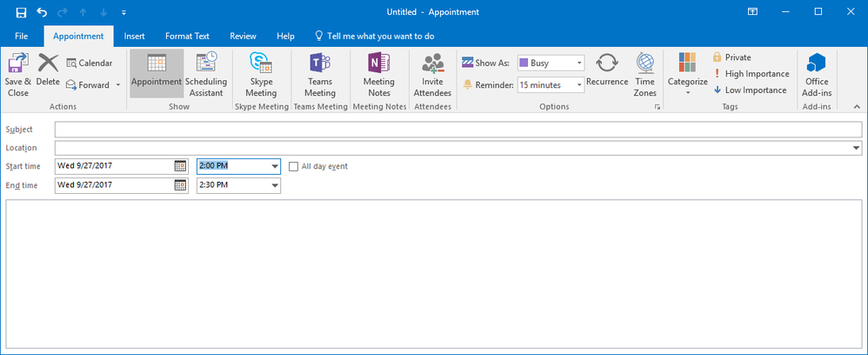Click the Next Item down arrow
Screen dimensions: 868x355
click(x=103, y=11)
